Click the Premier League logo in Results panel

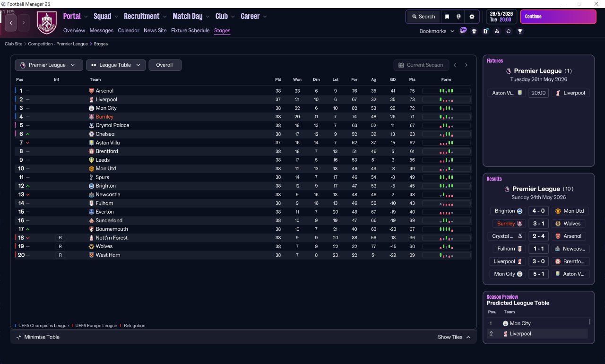point(508,189)
